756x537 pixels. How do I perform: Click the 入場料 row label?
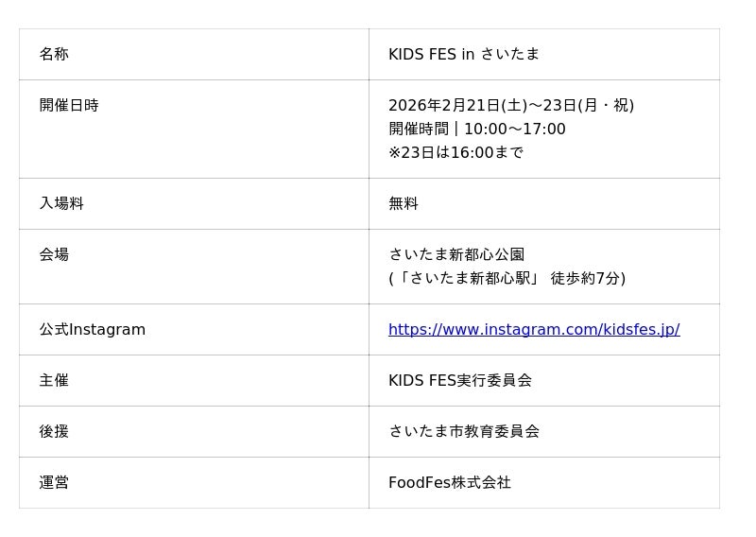[61, 204]
